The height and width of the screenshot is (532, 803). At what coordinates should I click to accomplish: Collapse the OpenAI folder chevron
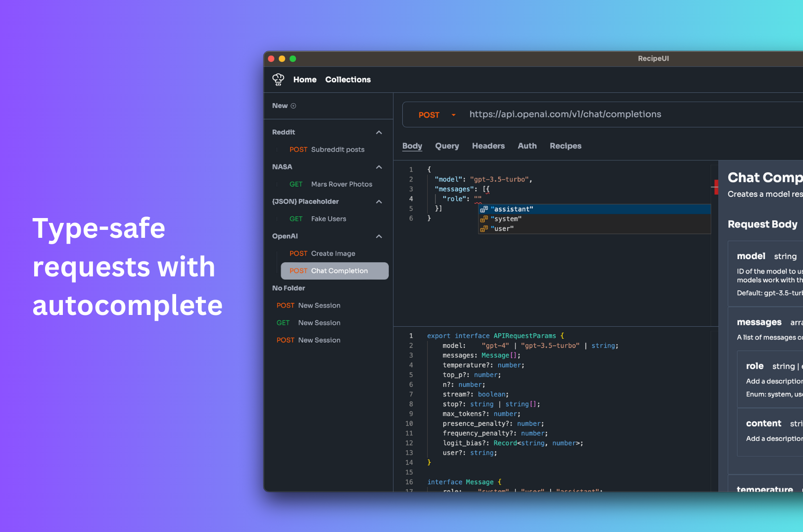click(379, 236)
